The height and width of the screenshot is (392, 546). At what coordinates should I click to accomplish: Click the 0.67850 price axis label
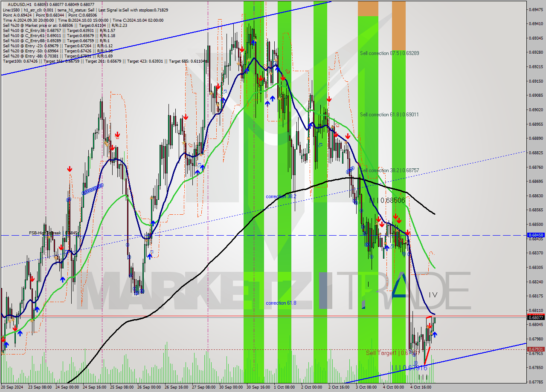tap(536, 367)
